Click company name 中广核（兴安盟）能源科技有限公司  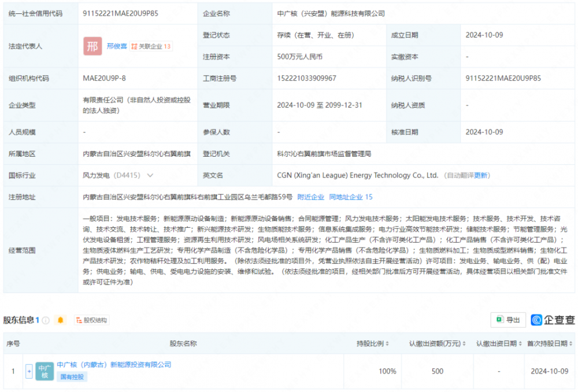tap(331, 14)
